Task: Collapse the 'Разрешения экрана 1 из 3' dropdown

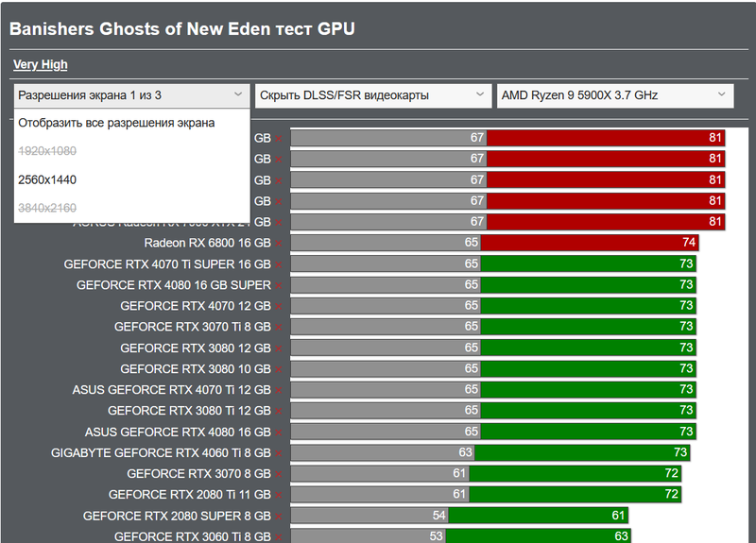Action: pyautogui.click(x=131, y=95)
